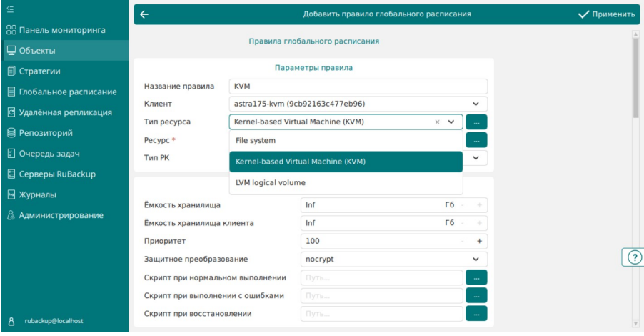Open the help question mark button
644x336 pixels.
635,257
